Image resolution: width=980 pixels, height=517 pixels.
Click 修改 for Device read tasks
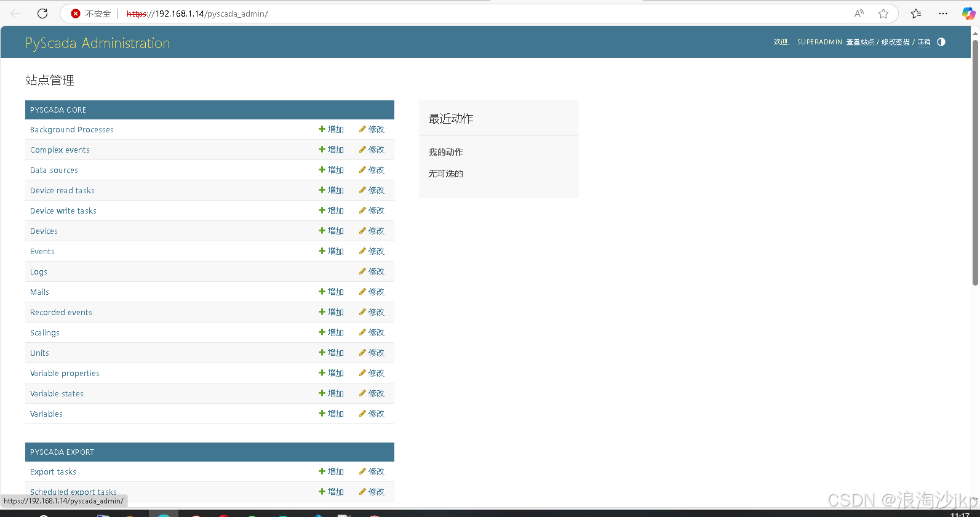point(372,190)
